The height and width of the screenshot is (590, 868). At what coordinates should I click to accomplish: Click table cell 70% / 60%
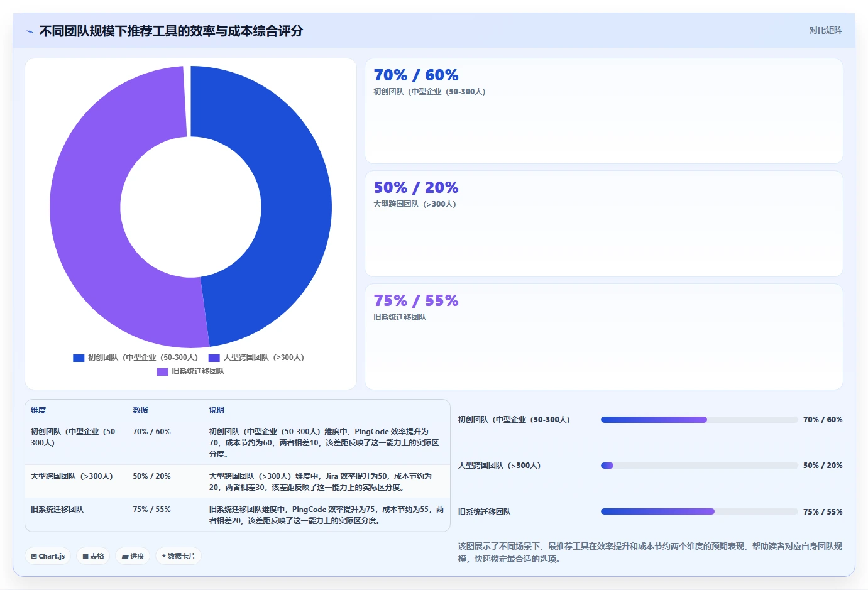coord(151,432)
